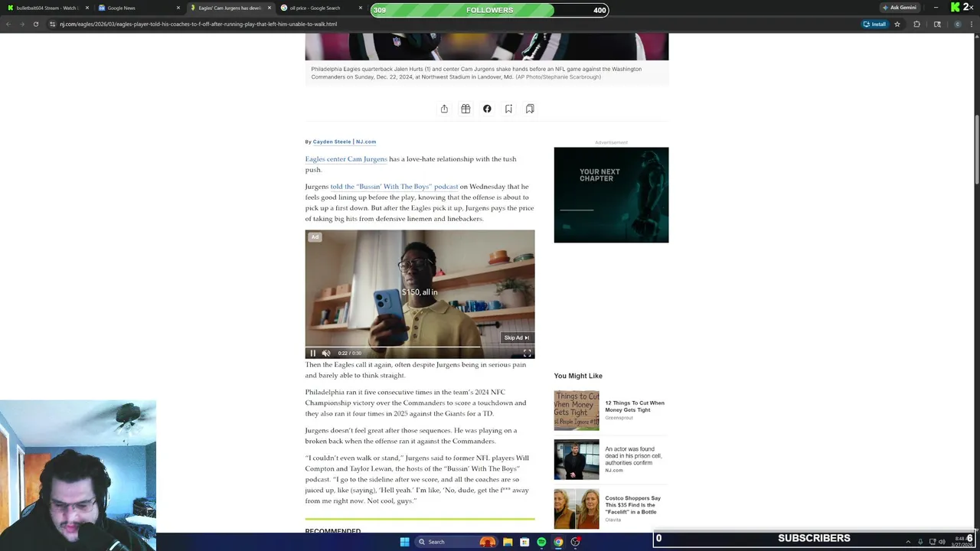
Task: Open the taskbar clock and date
Action: (961, 542)
